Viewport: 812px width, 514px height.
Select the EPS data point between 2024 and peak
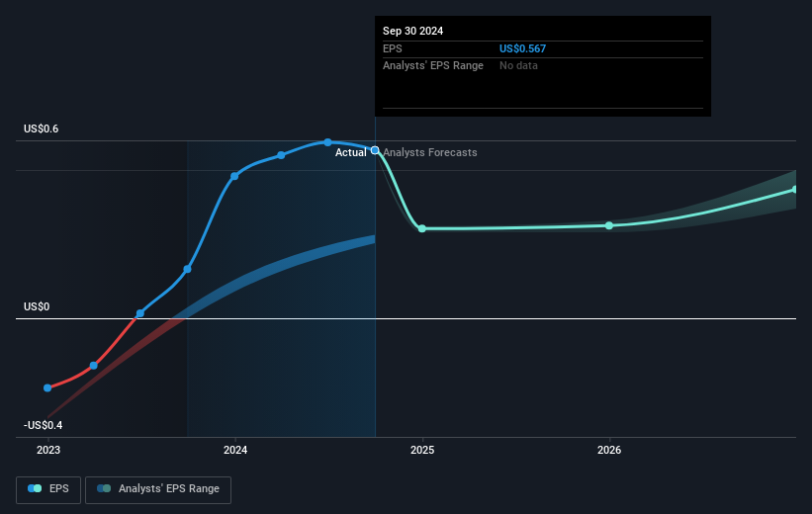(281, 155)
